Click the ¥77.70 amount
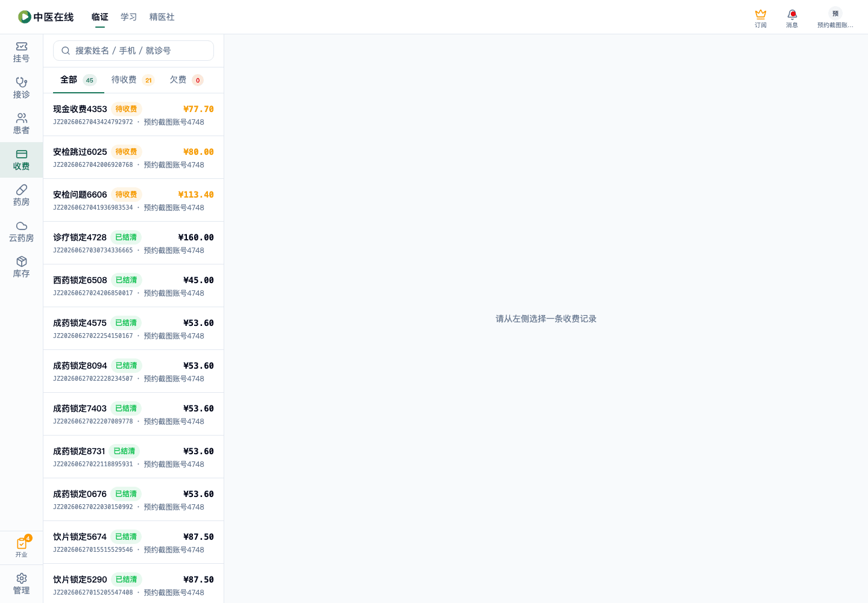 198,109
